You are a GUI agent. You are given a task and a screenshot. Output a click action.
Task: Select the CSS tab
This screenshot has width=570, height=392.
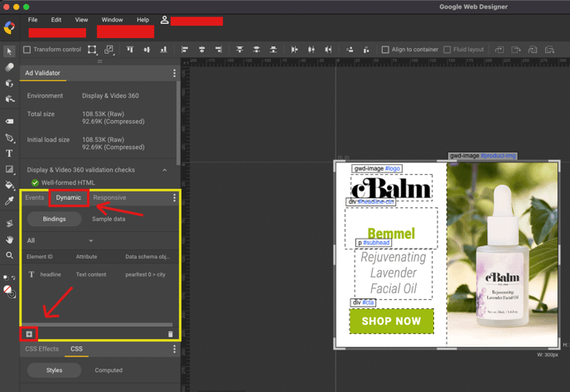[76, 349]
